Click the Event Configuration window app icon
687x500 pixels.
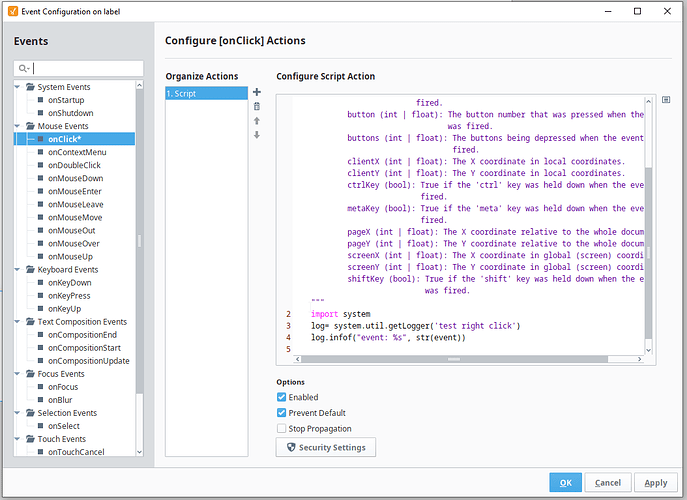[13, 11]
